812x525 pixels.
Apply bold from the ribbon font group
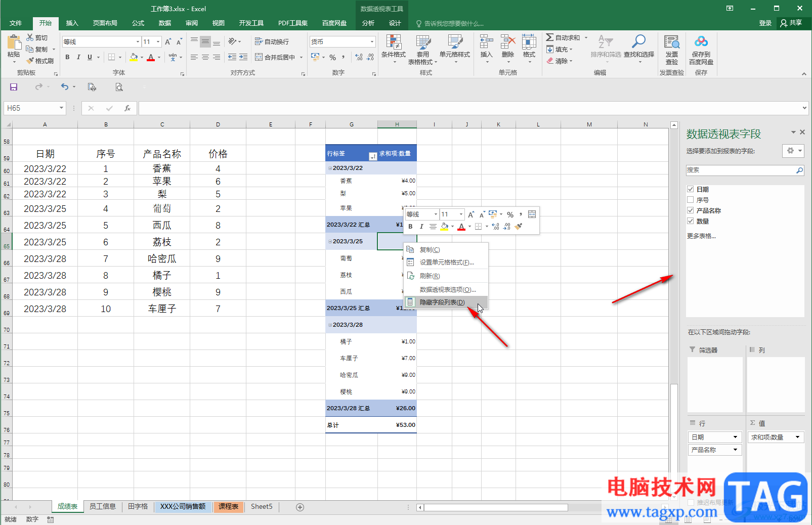click(67, 57)
